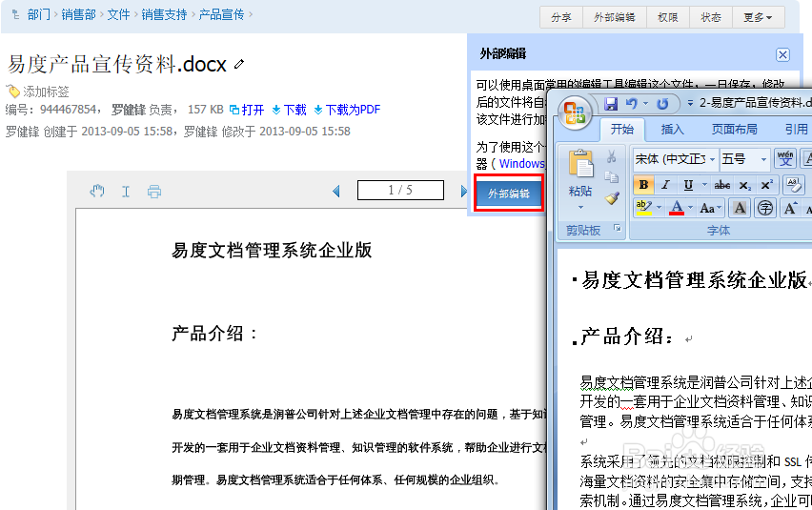This screenshot has height=510, width=812.
Task: Navigate to 产品宣传 breadcrumb
Action: click(222, 14)
